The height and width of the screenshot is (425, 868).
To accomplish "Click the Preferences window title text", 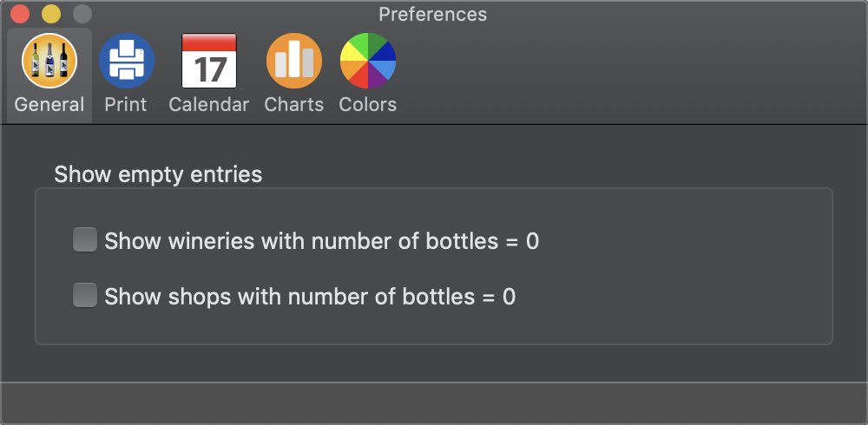I will (433, 15).
